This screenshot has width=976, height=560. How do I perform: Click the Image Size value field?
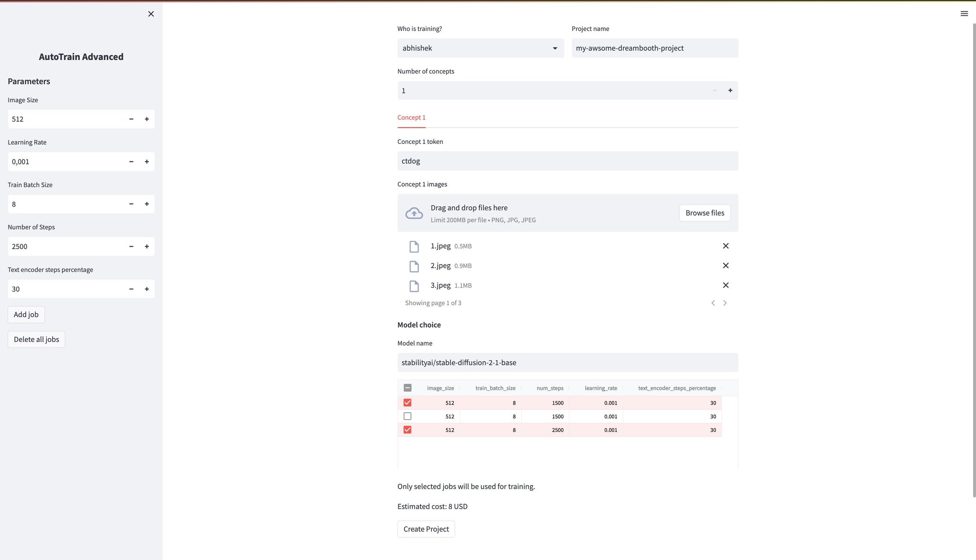coord(66,119)
